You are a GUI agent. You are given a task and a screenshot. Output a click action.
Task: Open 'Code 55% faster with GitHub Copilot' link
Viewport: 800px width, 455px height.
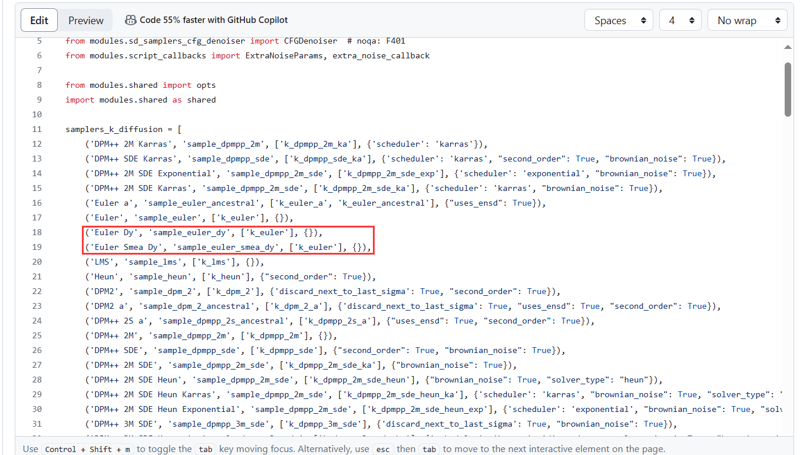point(213,20)
